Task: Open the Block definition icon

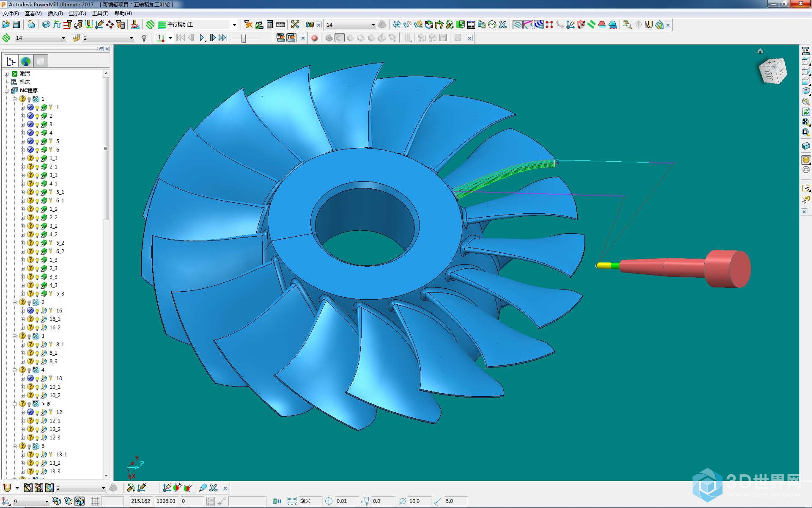Action: coord(46,25)
